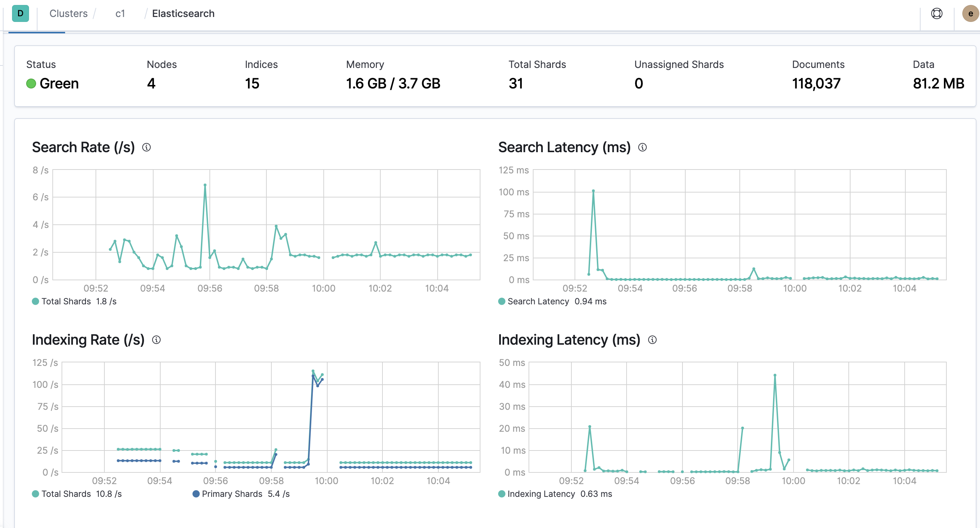Click the Search Rate spike near 09:56

point(205,185)
